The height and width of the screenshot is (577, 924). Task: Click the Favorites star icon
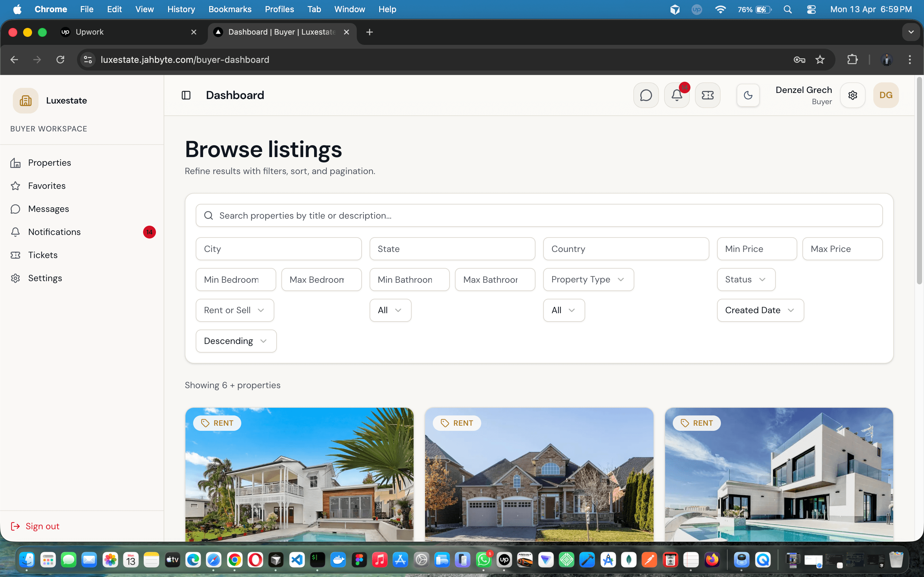pos(15,186)
